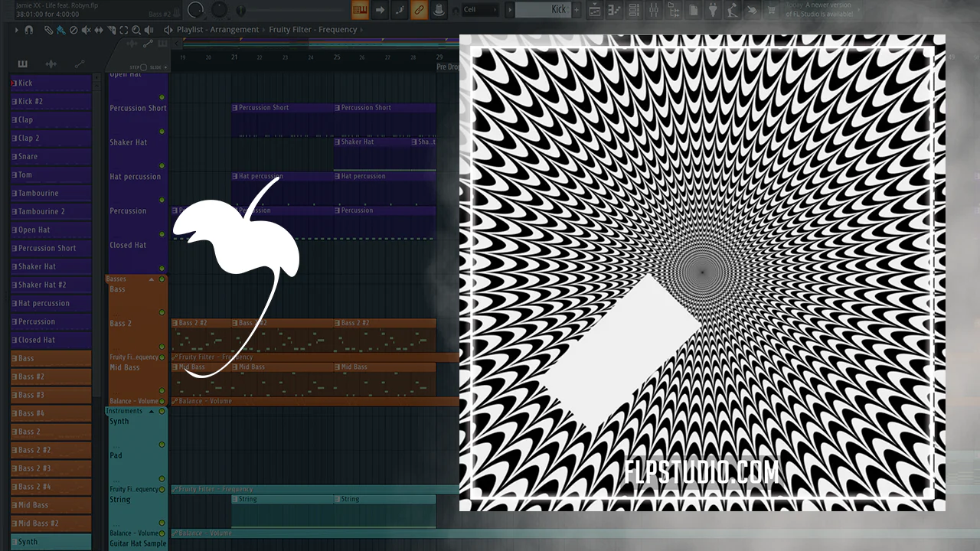This screenshot has height=551, width=980.
Task: Add new pattern with plus button
Action: coord(577,10)
